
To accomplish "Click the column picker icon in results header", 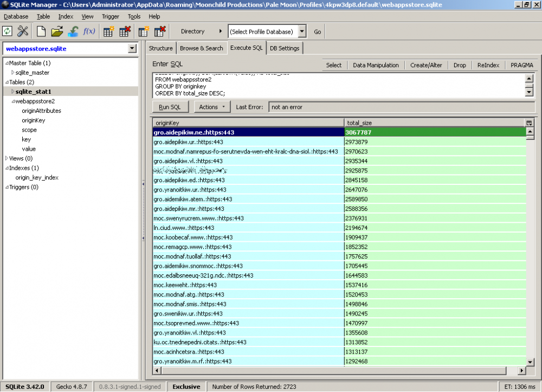I will (x=530, y=123).
